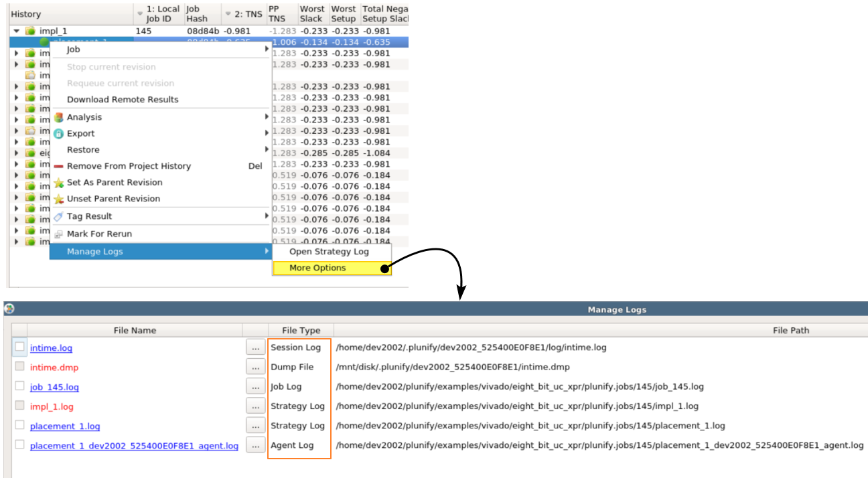Select Open Strategy Log menu entry
The width and height of the screenshot is (868, 478).
point(328,252)
